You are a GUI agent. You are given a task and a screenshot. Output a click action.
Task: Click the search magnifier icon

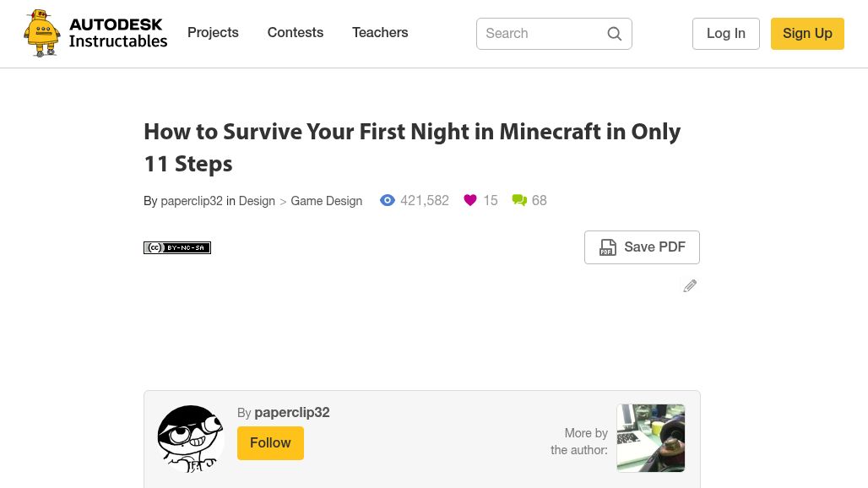click(x=615, y=34)
